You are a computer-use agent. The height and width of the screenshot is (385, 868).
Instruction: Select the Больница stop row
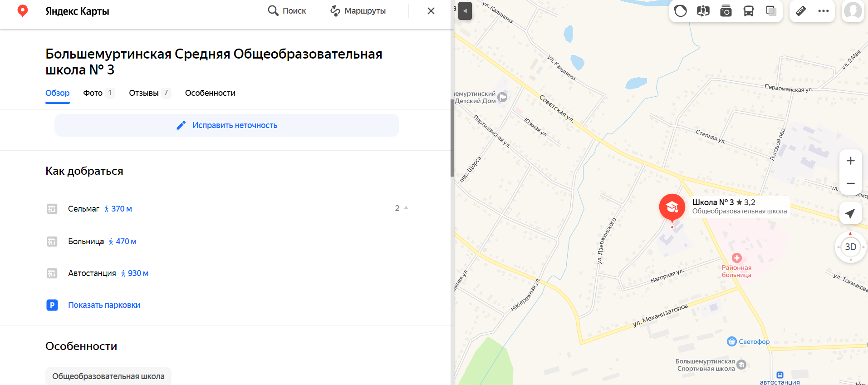[x=227, y=242]
